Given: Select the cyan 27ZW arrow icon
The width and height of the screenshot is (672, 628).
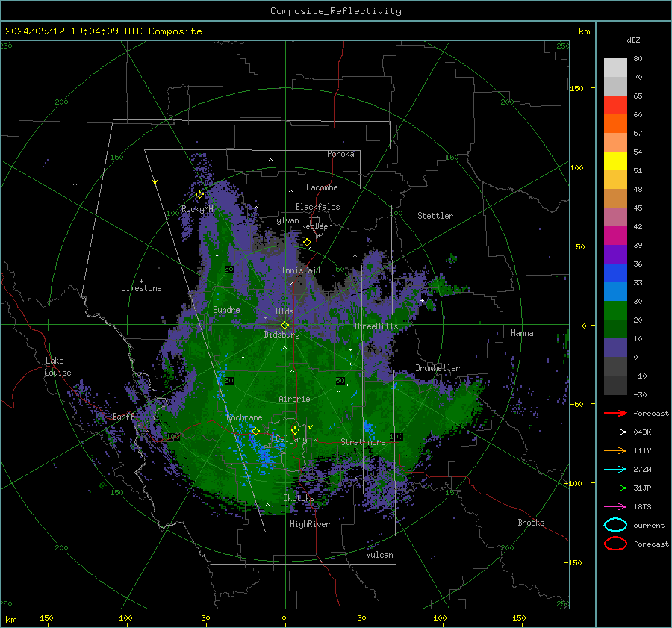Looking at the screenshot, I should (x=615, y=470).
